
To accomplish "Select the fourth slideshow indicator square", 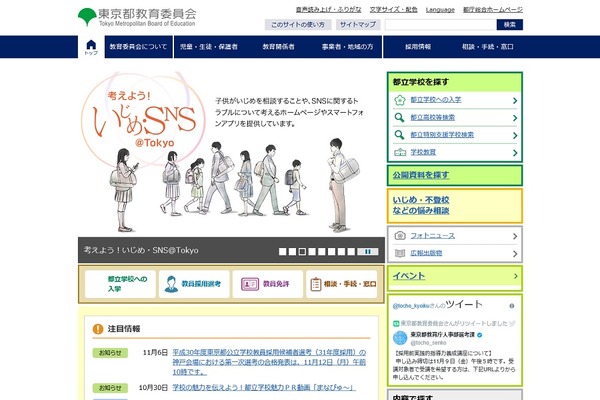I will point(312,251).
